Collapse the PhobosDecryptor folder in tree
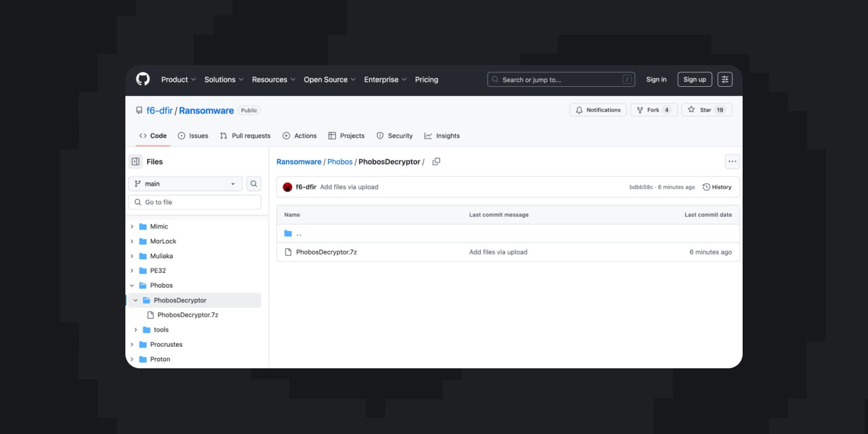Image resolution: width=868 pixels, height=434 pixels. 136,300
